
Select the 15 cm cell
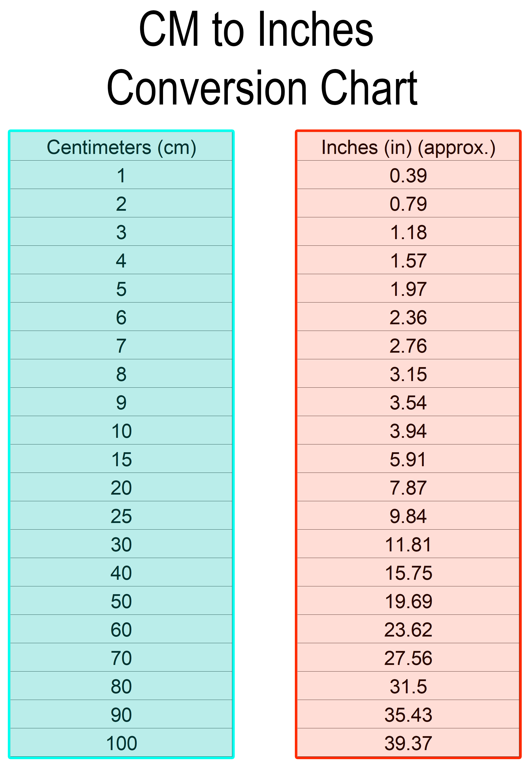point(121,459)
